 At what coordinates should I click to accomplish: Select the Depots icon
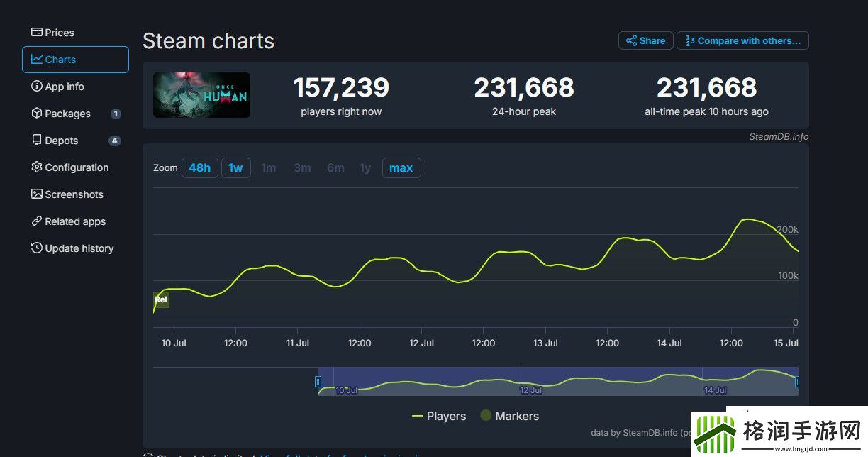[37, 141]
